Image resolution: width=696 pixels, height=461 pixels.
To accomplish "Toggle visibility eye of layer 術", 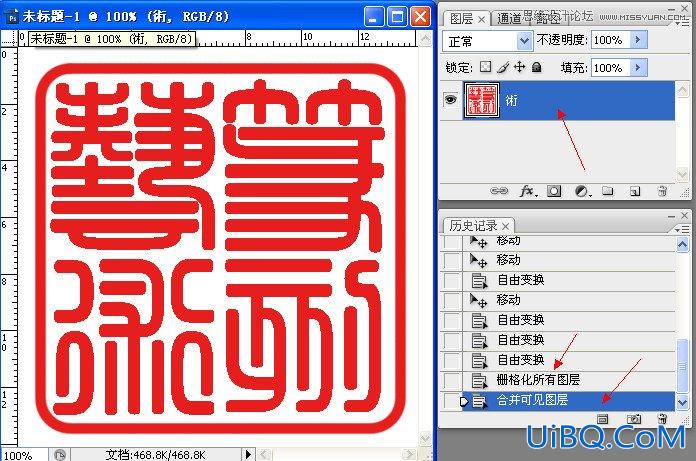I will click(x=451, y=99).
